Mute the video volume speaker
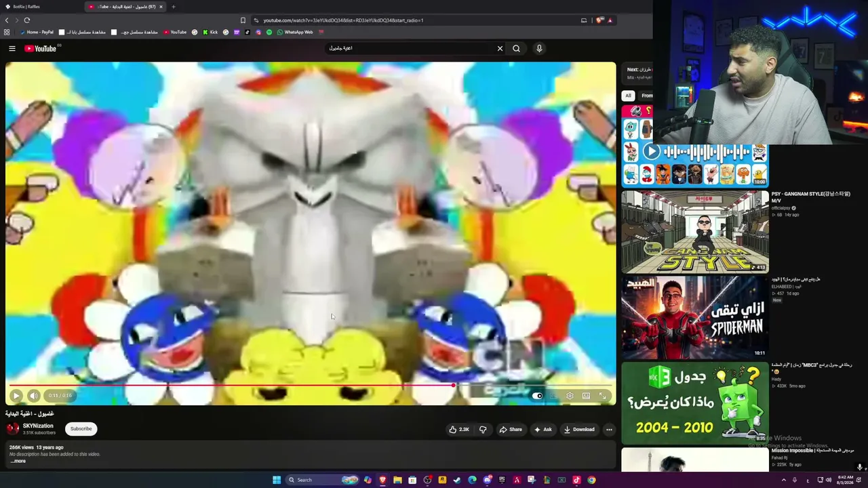This screenshot has height=488, width=868. [34, 395]
